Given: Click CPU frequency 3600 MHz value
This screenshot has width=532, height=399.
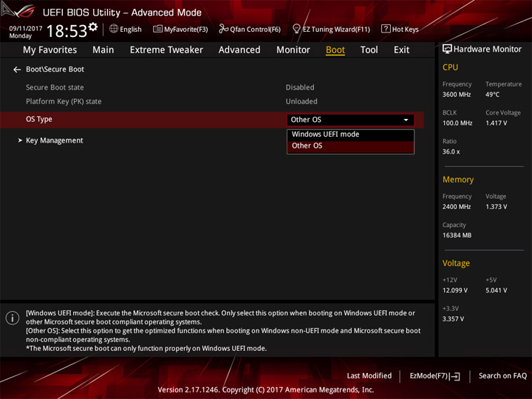Looking at the screenshot, I should pos(457,95).
